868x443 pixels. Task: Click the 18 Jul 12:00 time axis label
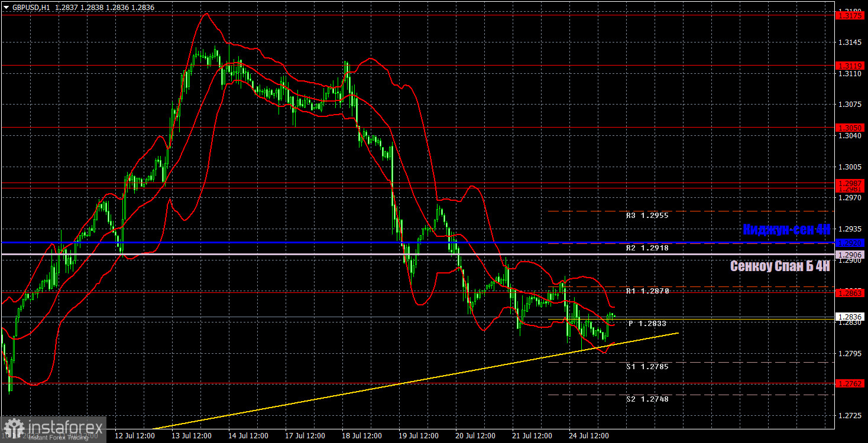[362, 436]
